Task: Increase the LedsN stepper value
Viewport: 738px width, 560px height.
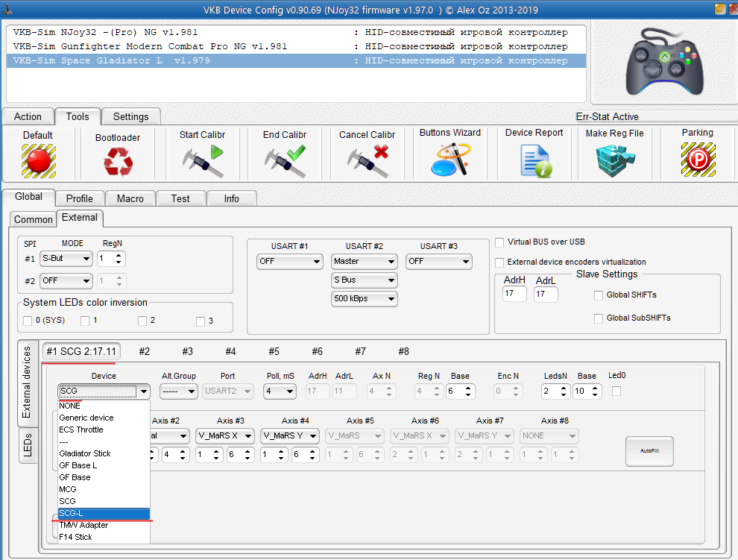Action: (564, 388)
